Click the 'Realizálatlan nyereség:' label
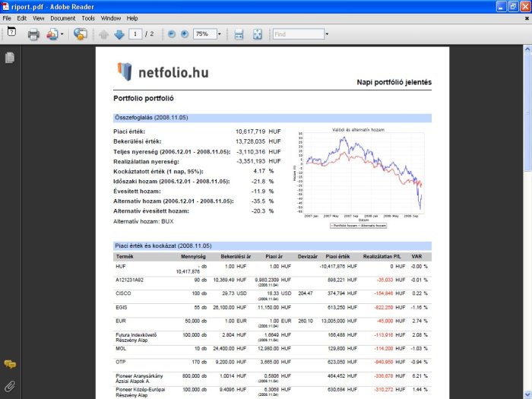This screenshot has height=399, width=532. tap(146, 161)
